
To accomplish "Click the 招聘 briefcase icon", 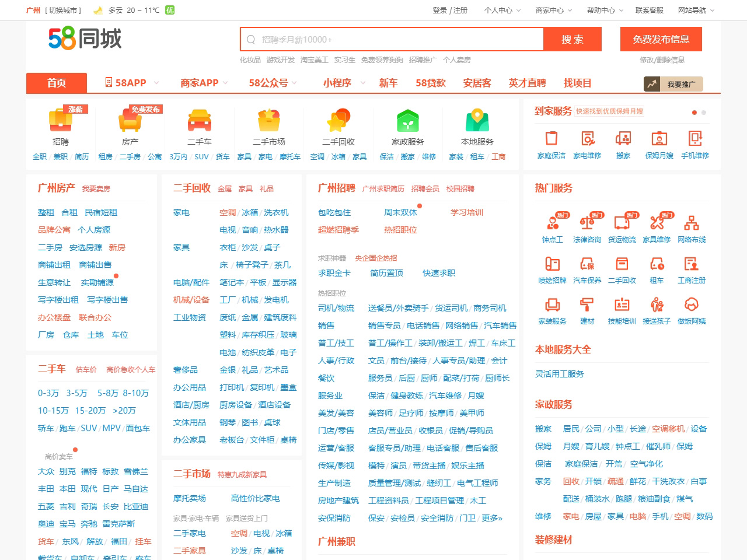I will (x=61, y=121).
